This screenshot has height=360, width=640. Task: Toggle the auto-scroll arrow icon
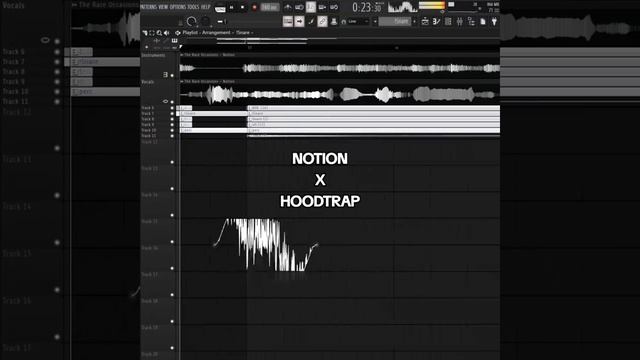(299, 22)
